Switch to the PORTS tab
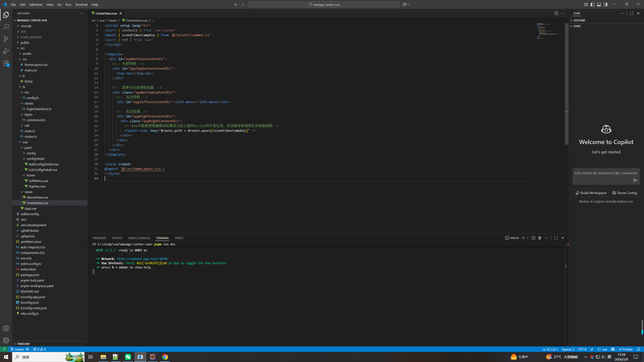Viewport: 644px width, 362px height. pos(179,238)
